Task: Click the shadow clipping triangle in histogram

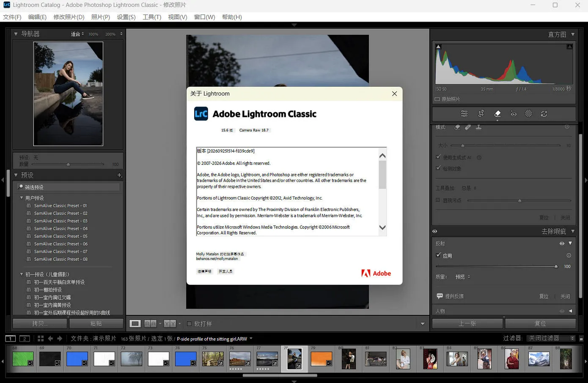Action: tap(438, 47)
